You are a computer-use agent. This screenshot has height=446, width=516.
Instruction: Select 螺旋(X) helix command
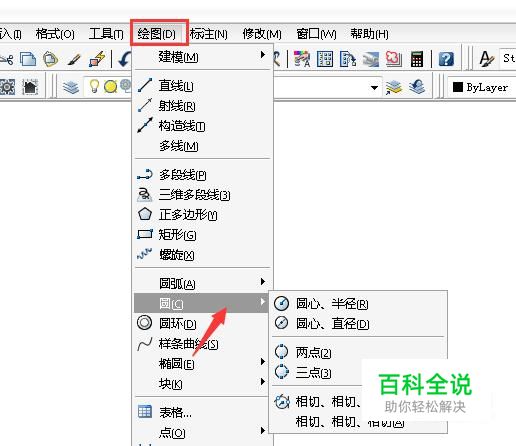point(202,255)
